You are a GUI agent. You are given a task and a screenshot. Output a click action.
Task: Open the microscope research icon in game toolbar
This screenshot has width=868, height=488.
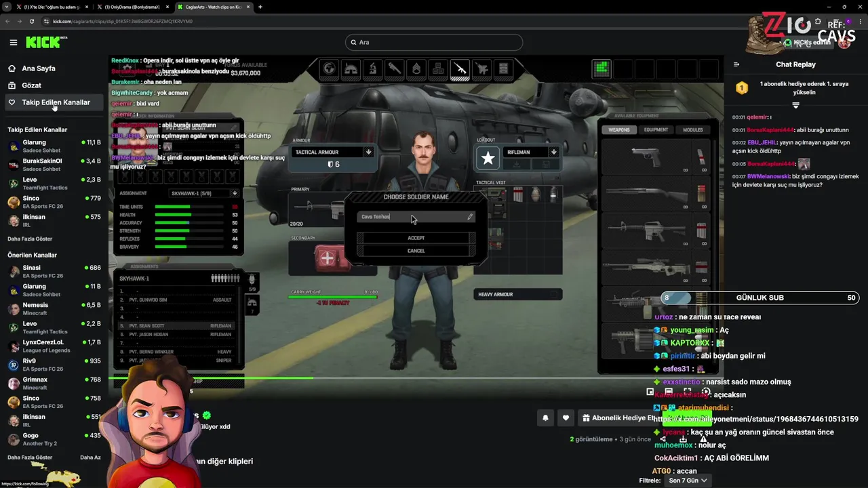tap(372, 68)
